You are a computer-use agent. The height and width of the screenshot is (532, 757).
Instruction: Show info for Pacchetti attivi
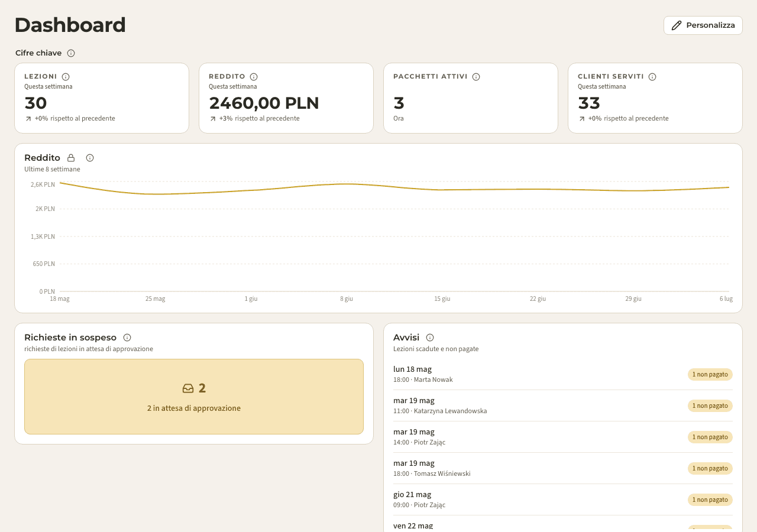tap(476, 77)
